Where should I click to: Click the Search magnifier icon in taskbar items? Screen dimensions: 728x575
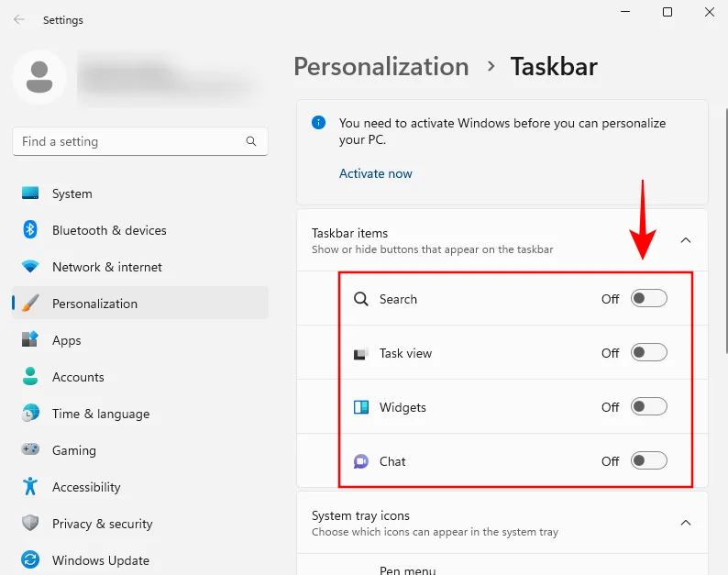click(361, 299)
